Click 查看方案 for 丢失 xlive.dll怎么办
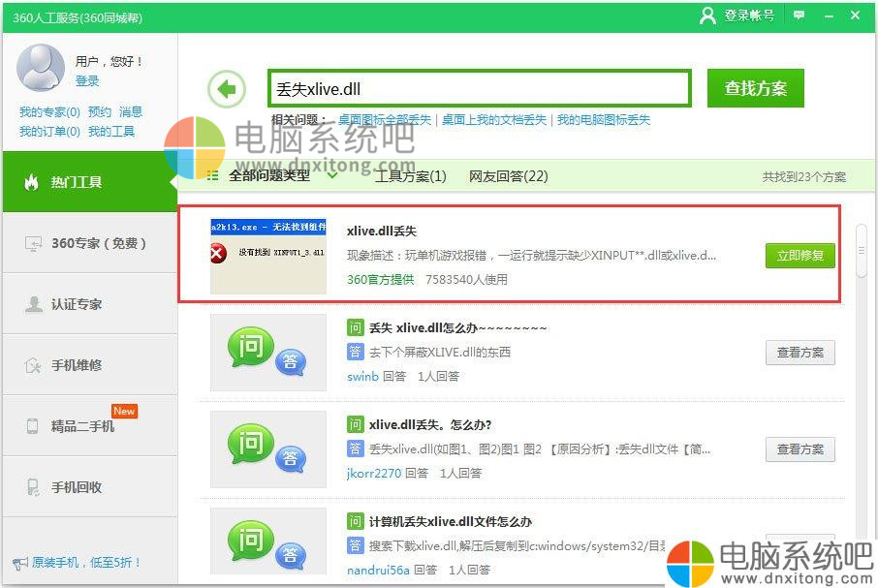The height and width of the screenshot is (588, 878). tap(800, 353)
